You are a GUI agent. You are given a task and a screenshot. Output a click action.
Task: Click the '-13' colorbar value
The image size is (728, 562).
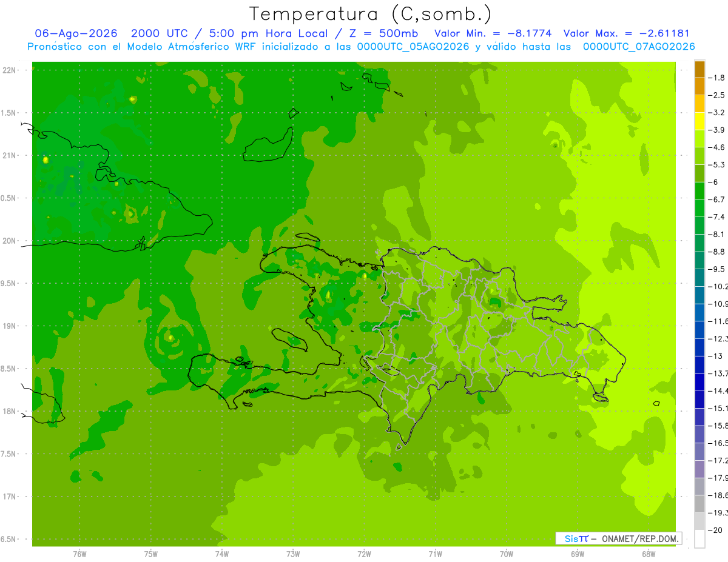pyautogui.click(x=715, y=356)
